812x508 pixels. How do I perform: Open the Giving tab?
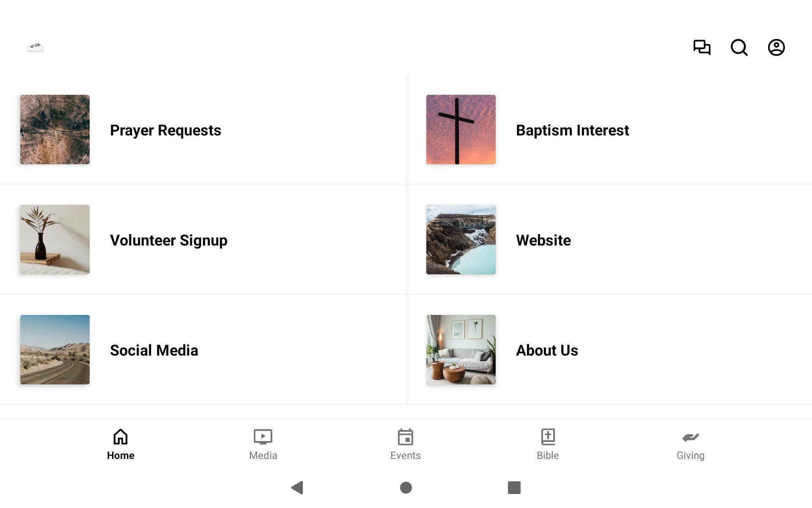pyautogui.click(x=690, y=444)
